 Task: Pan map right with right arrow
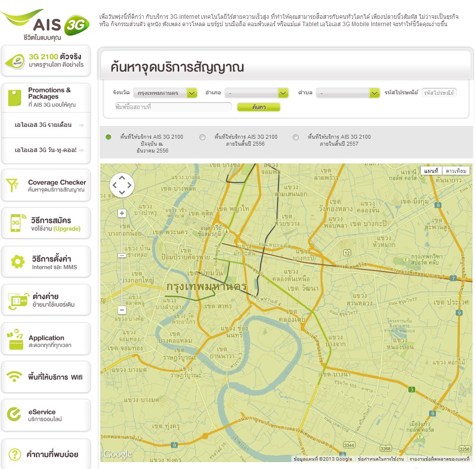click(129, 185)
